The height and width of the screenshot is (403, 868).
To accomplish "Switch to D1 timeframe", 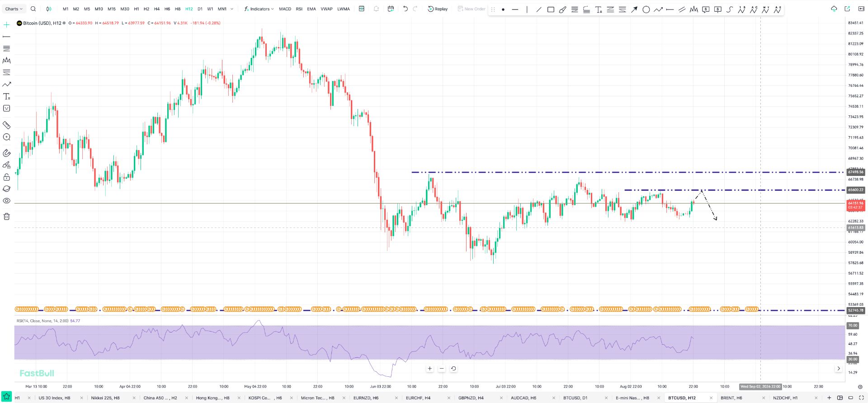I will point(200,9).
